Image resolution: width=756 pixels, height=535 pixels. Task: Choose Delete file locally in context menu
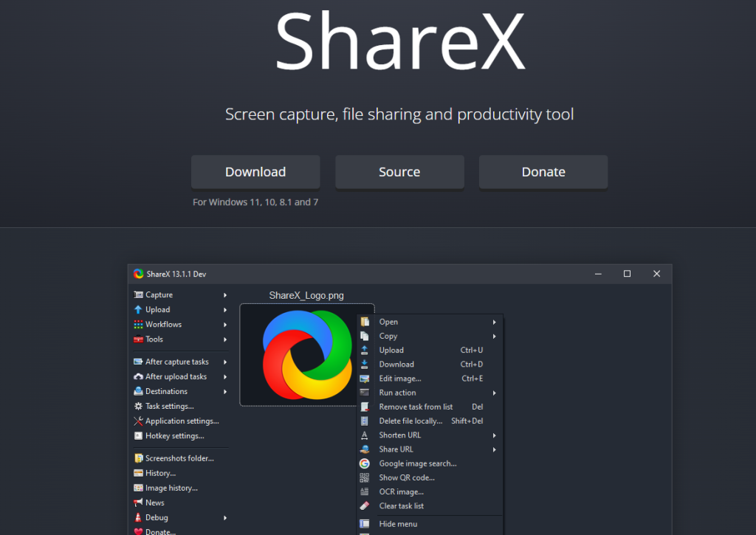click(430, 421)
